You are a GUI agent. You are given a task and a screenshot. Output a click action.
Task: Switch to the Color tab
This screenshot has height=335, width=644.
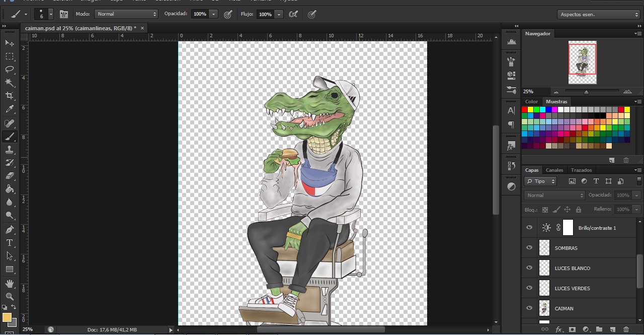532,101
